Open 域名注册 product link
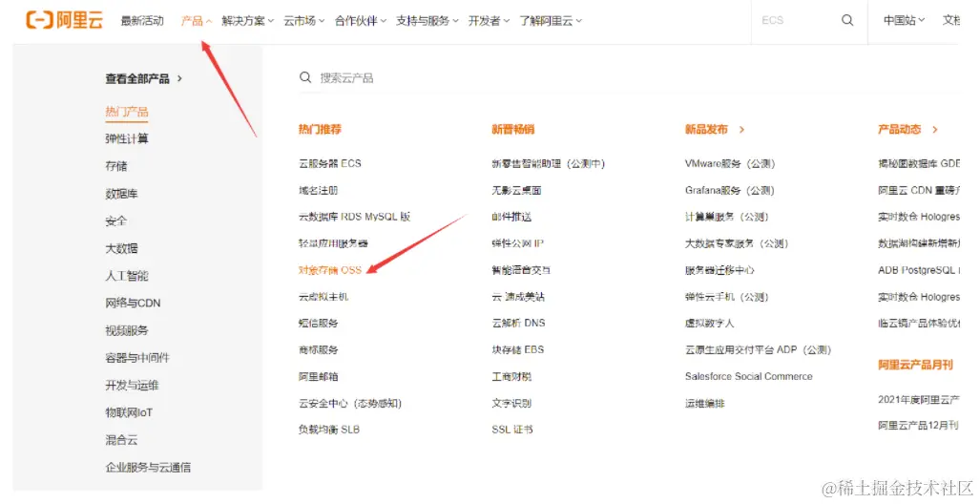 coord(318,191)
